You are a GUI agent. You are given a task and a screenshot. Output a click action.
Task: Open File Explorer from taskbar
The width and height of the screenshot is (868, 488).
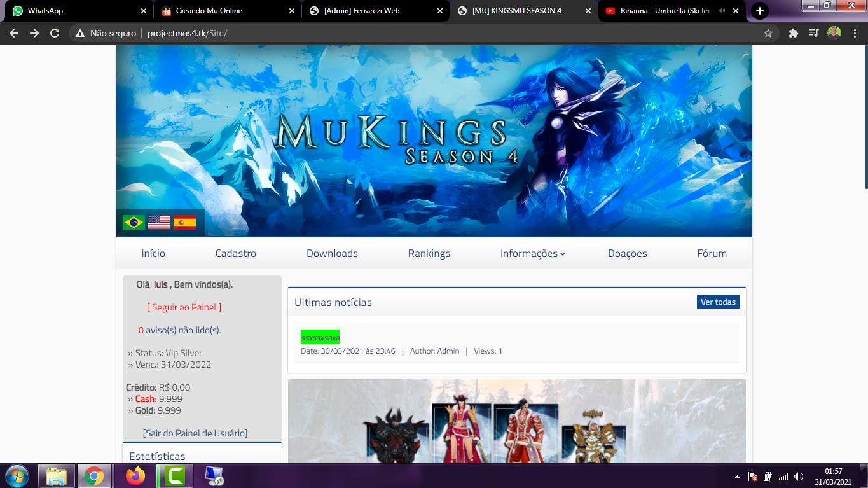tap(57, 476)
